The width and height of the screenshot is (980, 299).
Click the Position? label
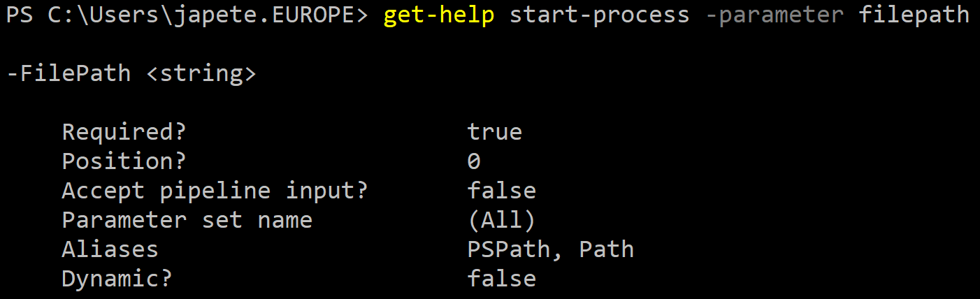click(124, 161)
